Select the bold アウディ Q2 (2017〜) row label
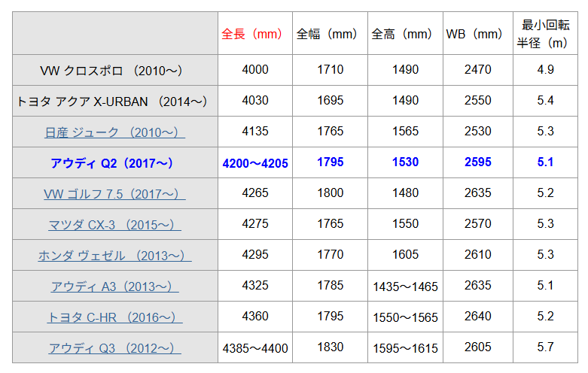 point(111,163)
